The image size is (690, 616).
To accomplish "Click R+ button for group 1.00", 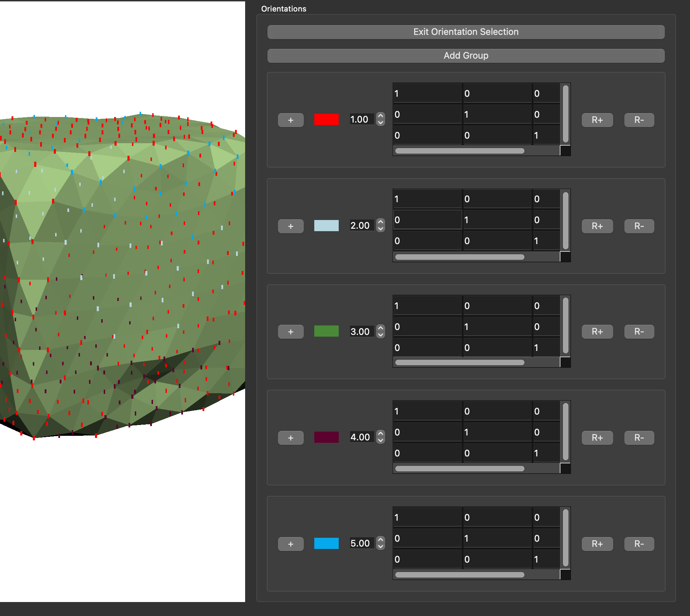I will click(x=597, y=120).
